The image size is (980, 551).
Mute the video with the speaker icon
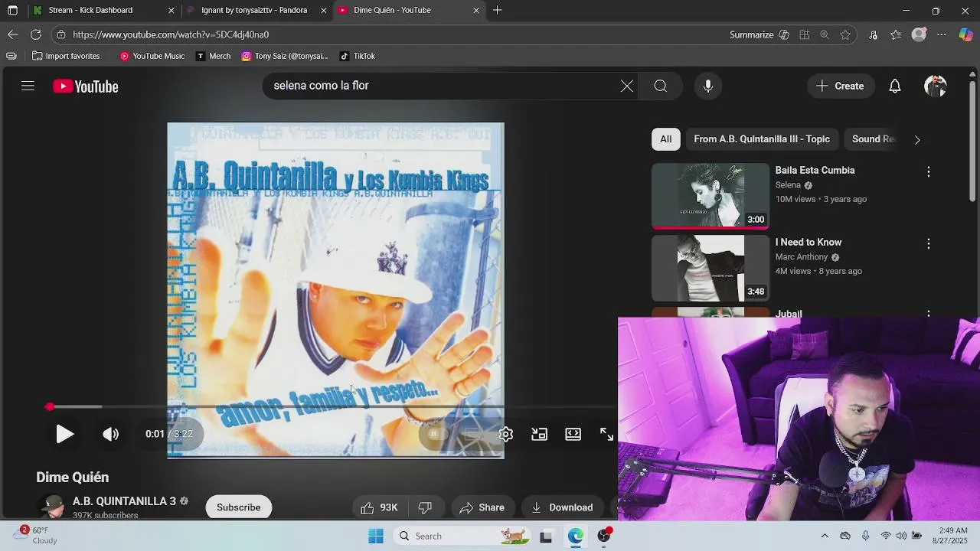tap(111, 434)
